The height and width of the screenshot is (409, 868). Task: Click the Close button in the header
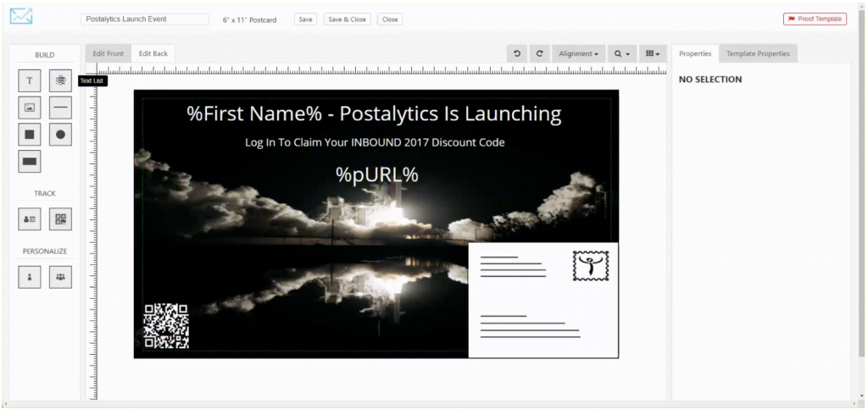pos(390,19)
